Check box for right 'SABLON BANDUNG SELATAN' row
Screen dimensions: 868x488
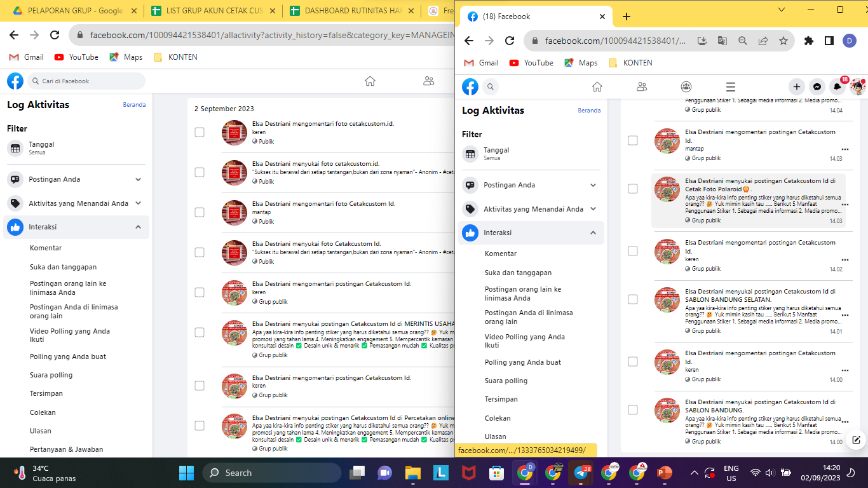(x=633, y=299)
